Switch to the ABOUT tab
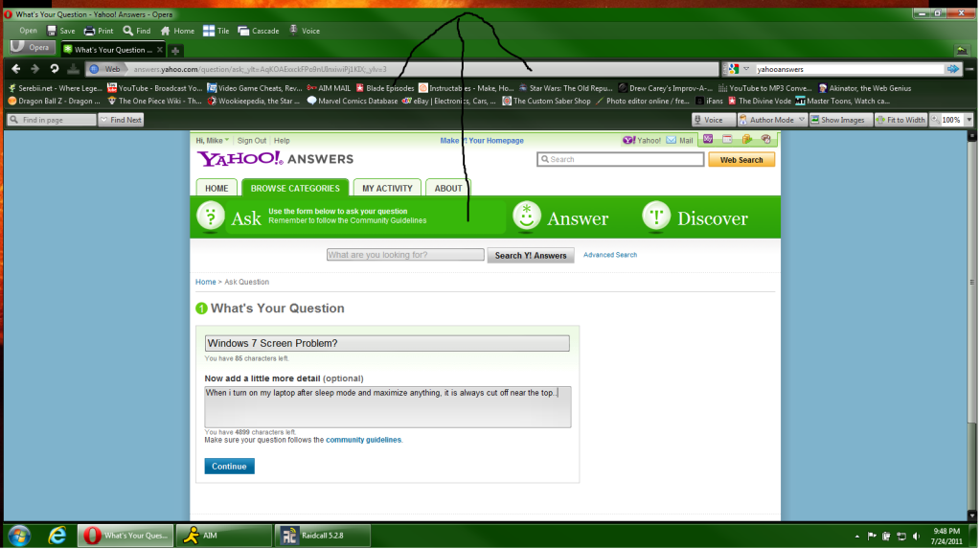 point(448,188)
